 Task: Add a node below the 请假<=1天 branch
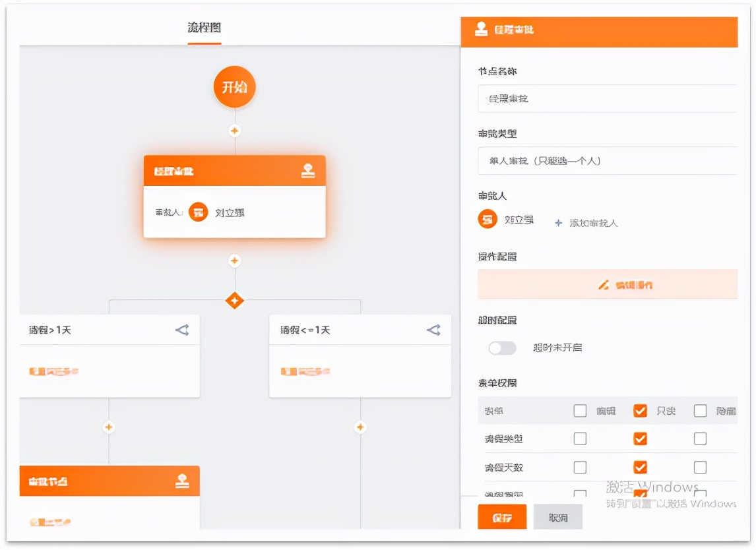[x=360, y=427]
